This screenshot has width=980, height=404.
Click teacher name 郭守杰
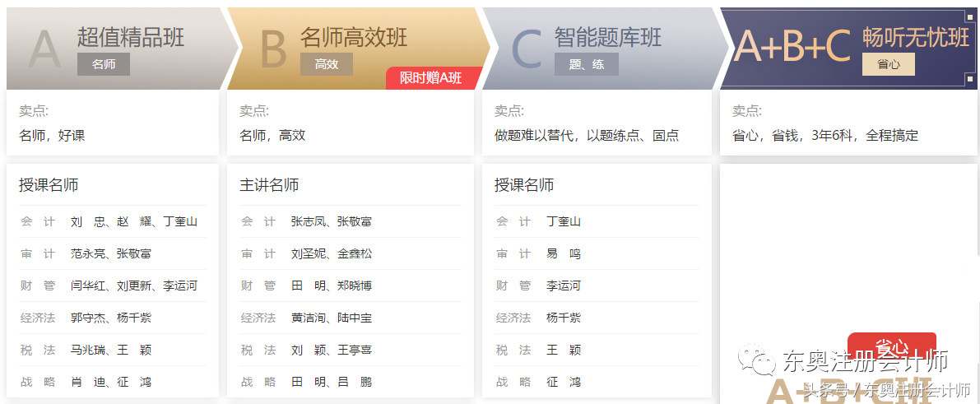point(88,318)
